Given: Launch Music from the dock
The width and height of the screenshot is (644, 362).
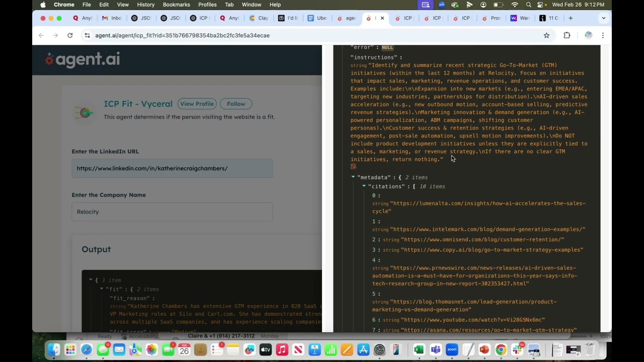Looking at the screenshot, I should (282, 349).
